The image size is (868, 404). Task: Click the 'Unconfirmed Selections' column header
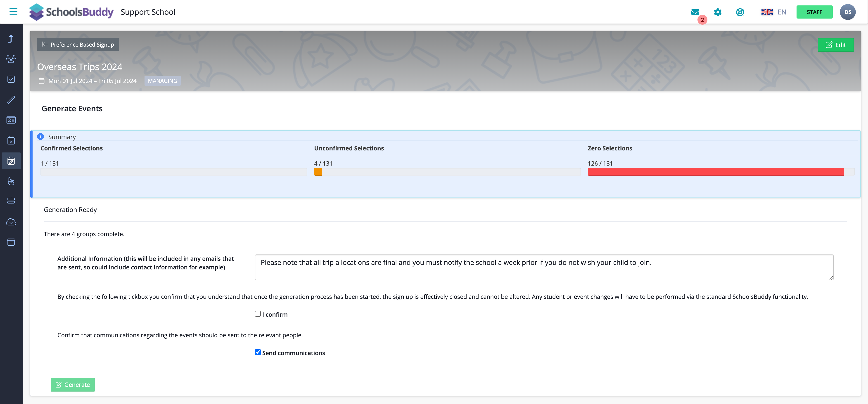349,148
